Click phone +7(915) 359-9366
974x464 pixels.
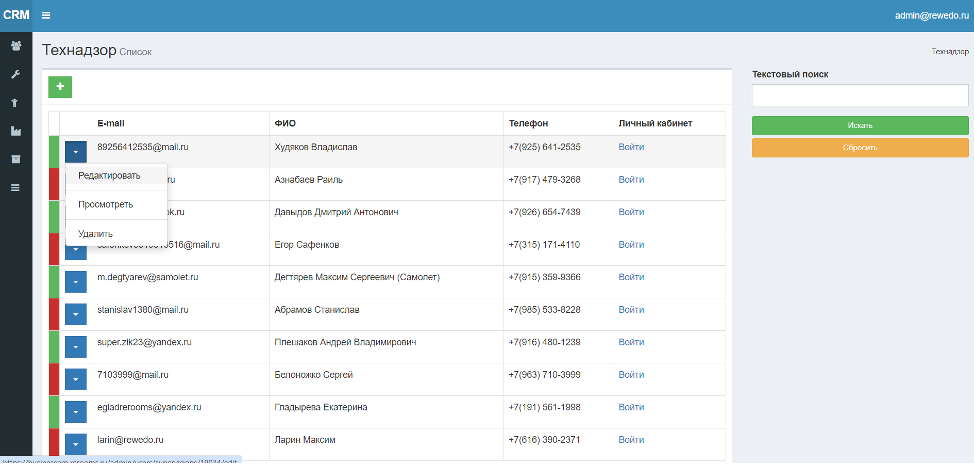coord(544,277)
